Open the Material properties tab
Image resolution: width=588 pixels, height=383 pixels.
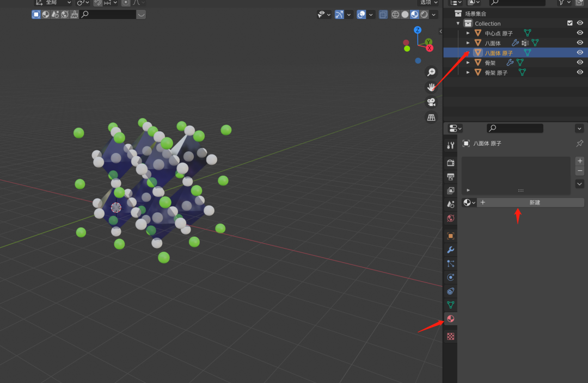pos(450,319)
